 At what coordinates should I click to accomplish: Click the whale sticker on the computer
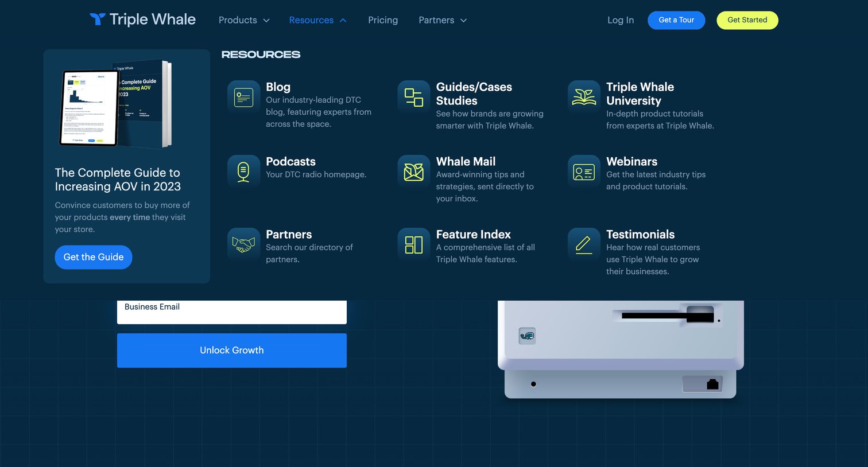pos(527,336)
